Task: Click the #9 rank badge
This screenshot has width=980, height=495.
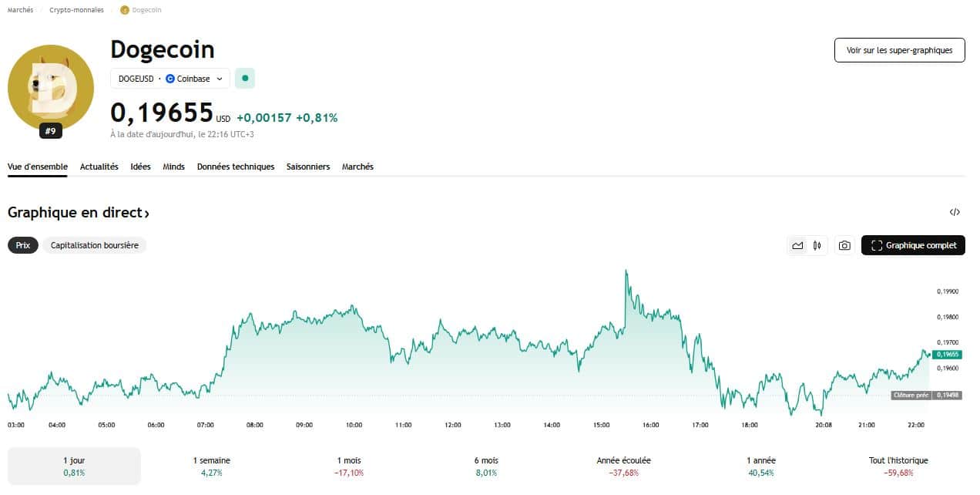Action: [50, 131]
